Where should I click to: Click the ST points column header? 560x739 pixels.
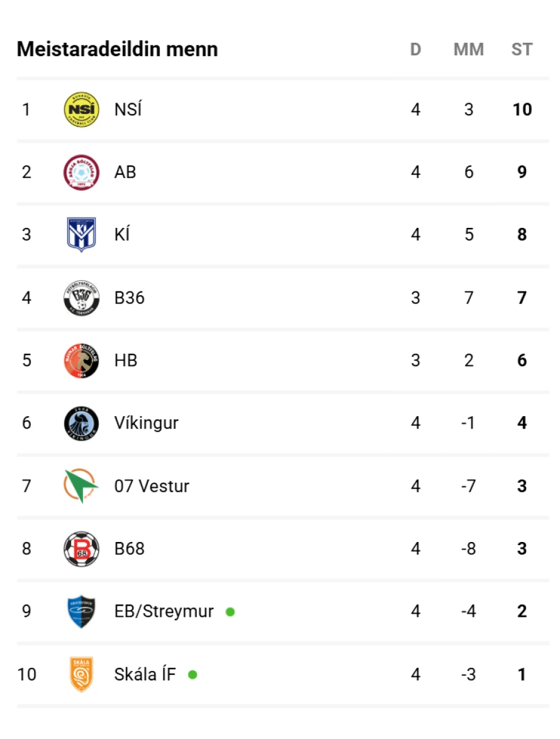coord(522,50)
